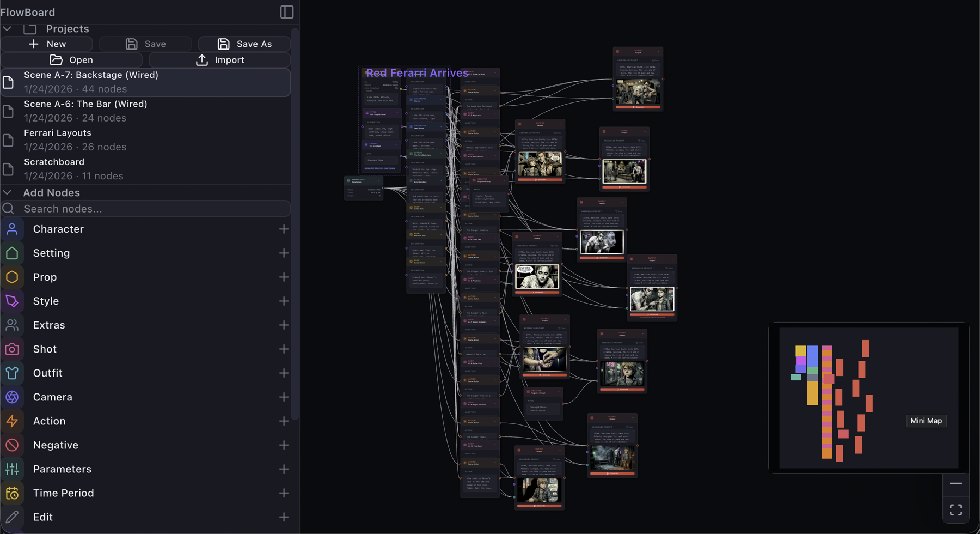
Task: Click the zoom out minus button
Action: (x=955, y=484)
